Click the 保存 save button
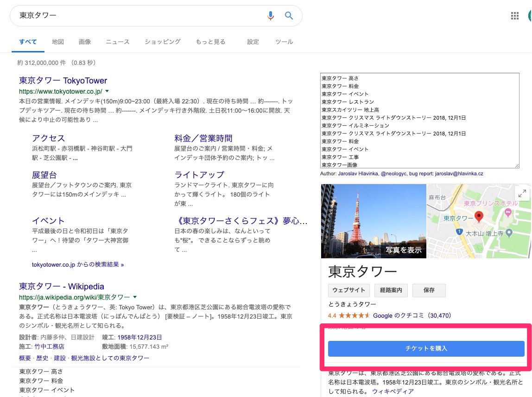532x397 pixels. 429,290
